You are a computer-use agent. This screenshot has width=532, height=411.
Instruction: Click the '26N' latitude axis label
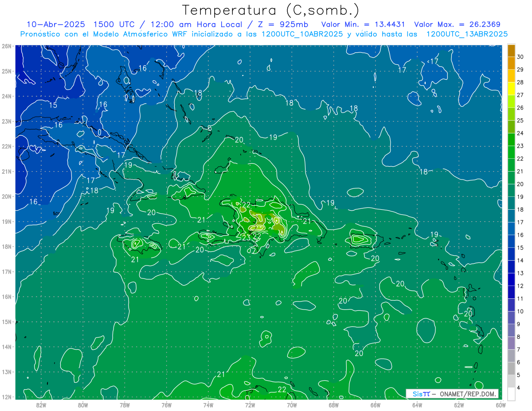coord(7,46)
